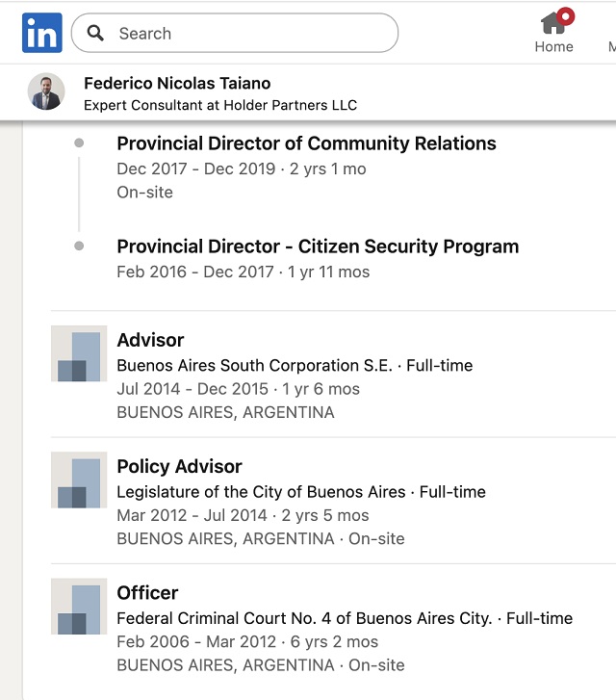616x700 pixels.
Task: Click the magnifying glass search icon
Action: [x=95, y=34]
